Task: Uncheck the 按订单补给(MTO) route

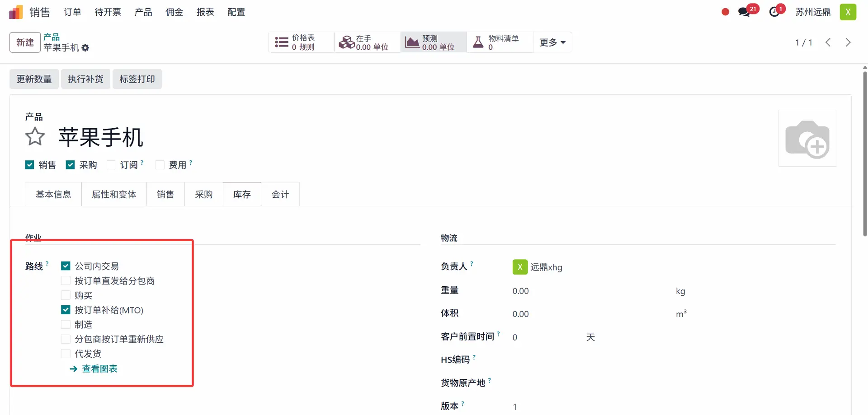Action: click(66, 310)
